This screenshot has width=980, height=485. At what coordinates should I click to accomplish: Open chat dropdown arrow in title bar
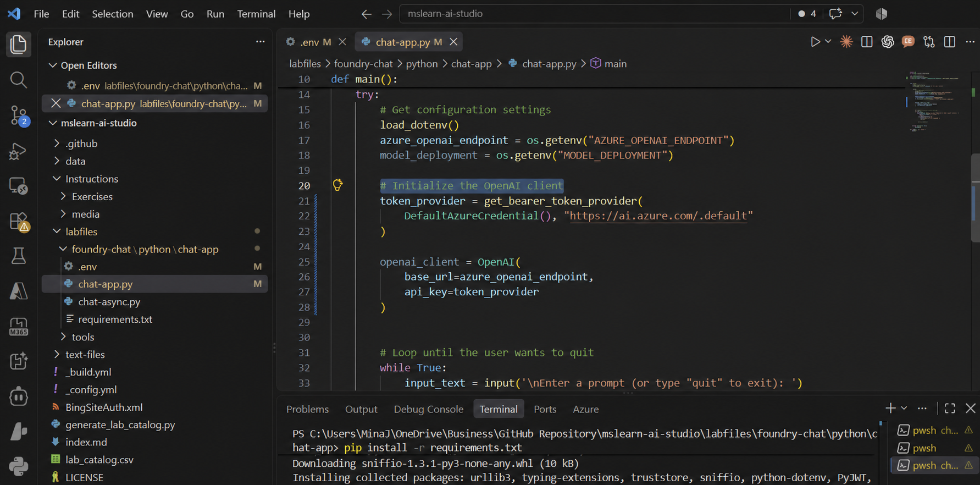(855, 14)
